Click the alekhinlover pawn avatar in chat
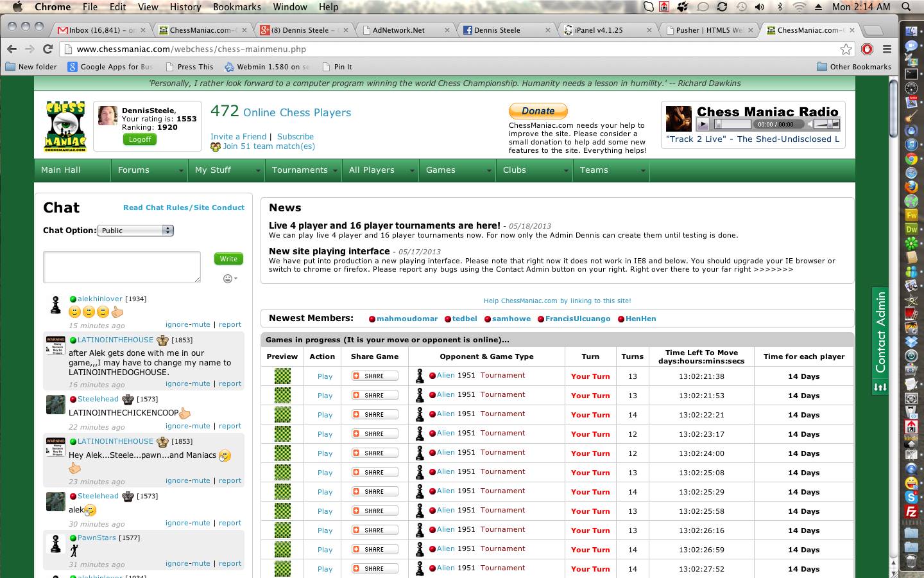924x578 pixels. 56,305
